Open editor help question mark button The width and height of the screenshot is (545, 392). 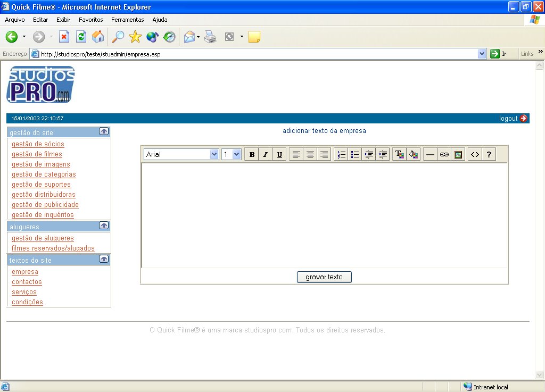point(489,154)
